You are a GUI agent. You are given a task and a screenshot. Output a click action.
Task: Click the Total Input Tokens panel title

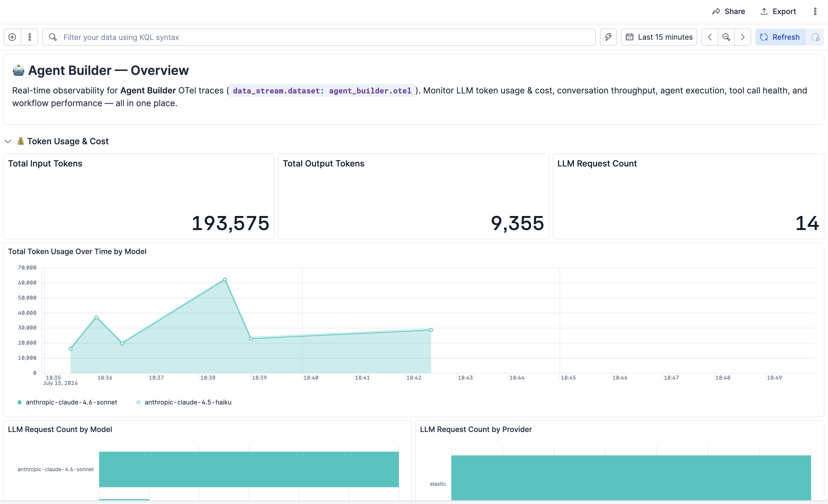(45, 164)
